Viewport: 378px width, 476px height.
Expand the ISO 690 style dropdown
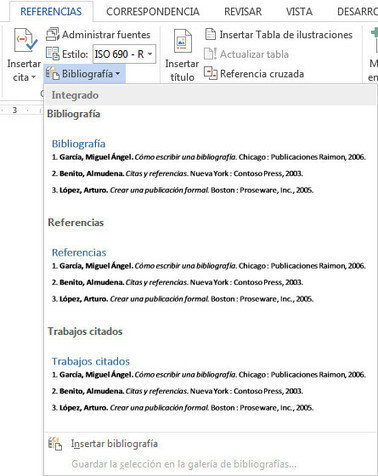tap(150, 54)
